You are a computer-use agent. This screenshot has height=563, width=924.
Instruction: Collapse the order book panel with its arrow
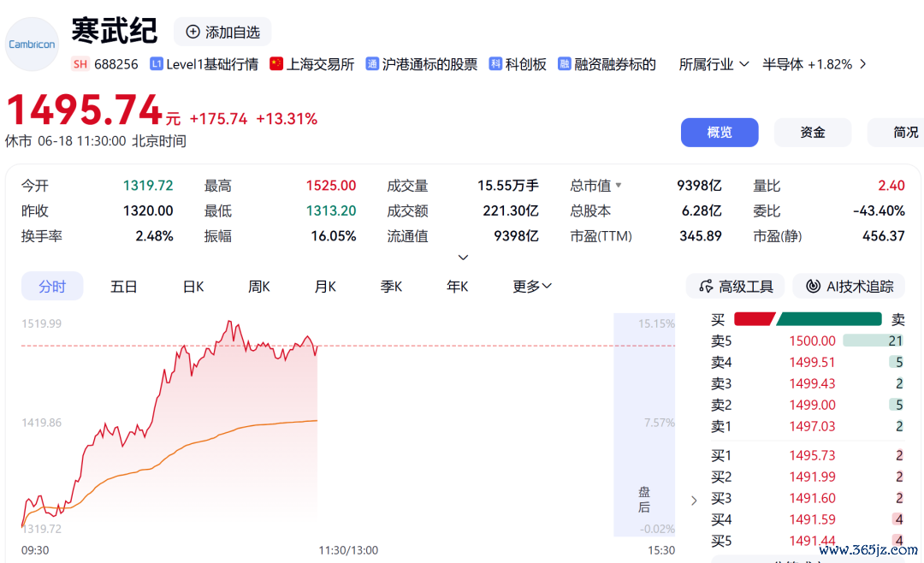[x=694, y=501]
